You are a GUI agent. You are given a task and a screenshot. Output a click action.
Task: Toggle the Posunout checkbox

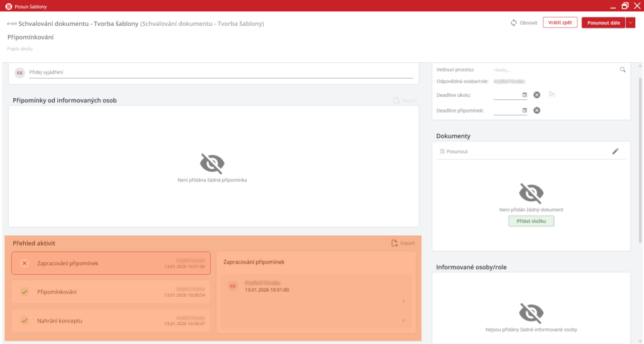pos(443,152)
